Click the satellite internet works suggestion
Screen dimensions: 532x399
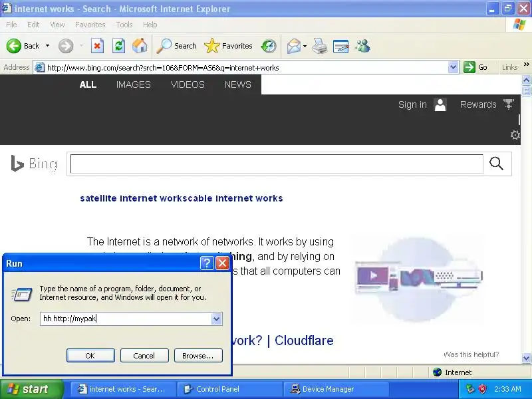pos(134,198)
